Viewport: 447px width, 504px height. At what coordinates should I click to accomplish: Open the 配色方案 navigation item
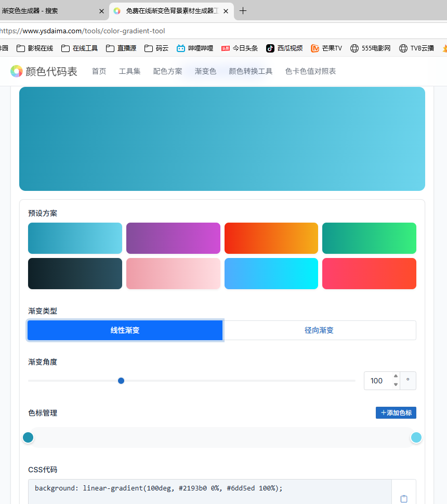(x=167, y=71)
